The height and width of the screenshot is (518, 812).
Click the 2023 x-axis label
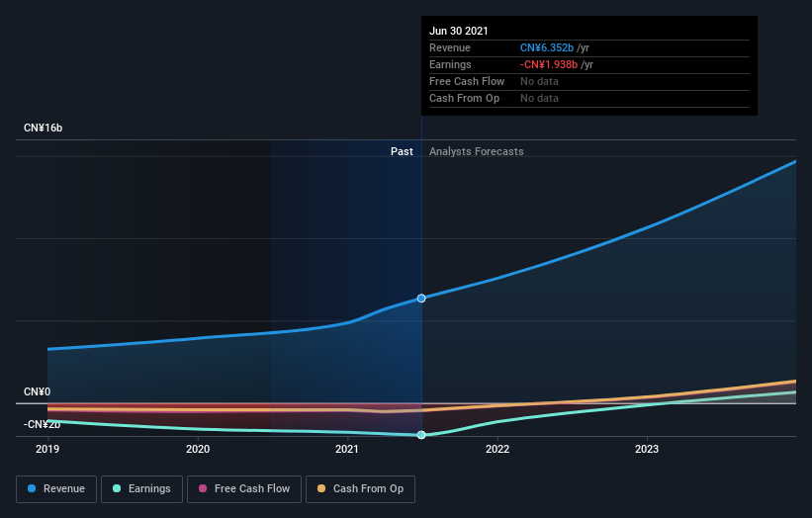[647, 449]
